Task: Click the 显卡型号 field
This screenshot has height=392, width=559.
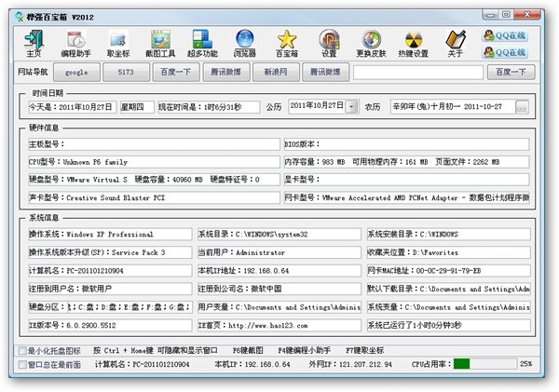Action: 406,180
